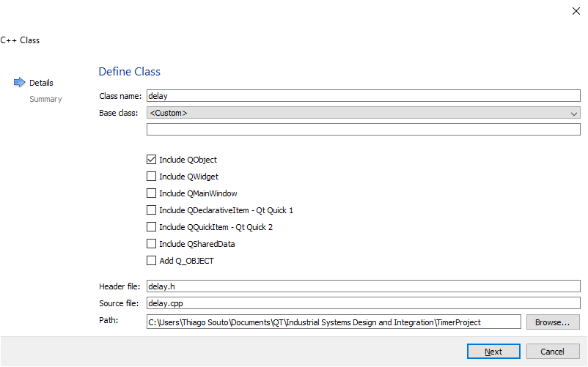Focus the custom base class text field
The image size is (588, 367).
point(363,130)
